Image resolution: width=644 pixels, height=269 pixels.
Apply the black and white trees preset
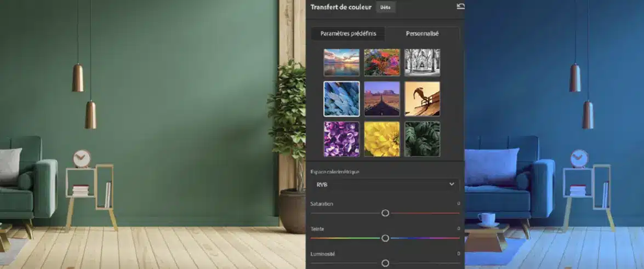(x=422, y=62)
